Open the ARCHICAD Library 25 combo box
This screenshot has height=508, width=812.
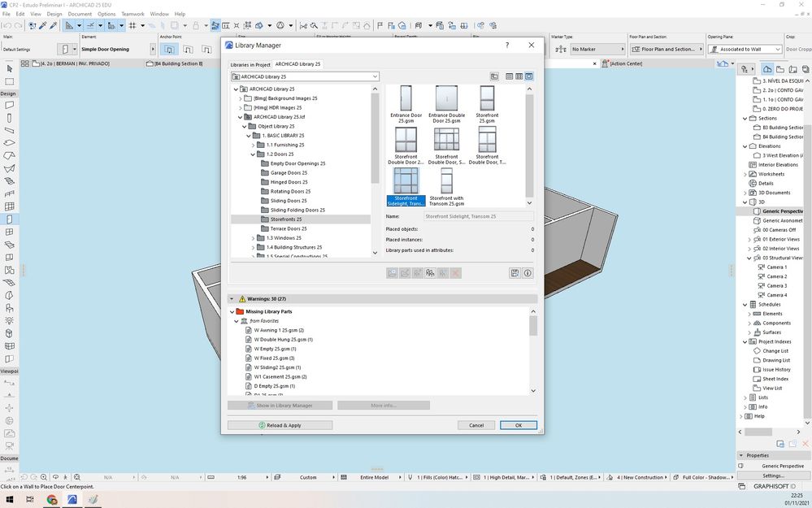tap(305, 76)
